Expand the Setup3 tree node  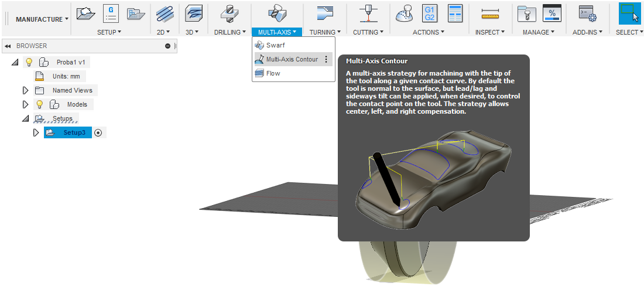[x=36, y=133]
